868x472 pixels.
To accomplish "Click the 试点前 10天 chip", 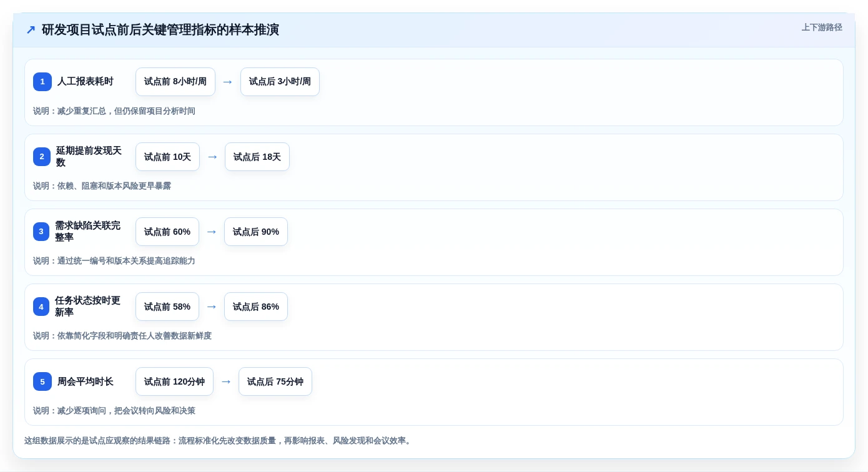I will (167, 157).
